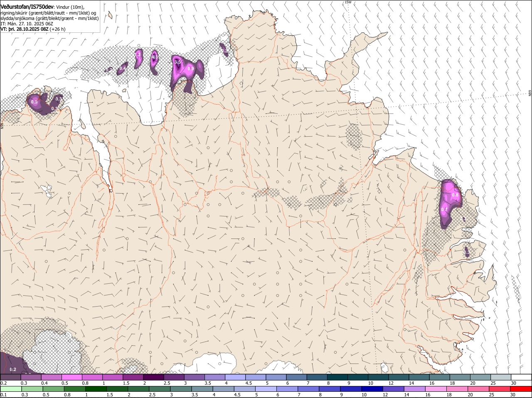The height and width of the screenshot is (398, 532).
Task: Click the dark green 1–1.5 swatch in lower legend
Action: [97, 389]
